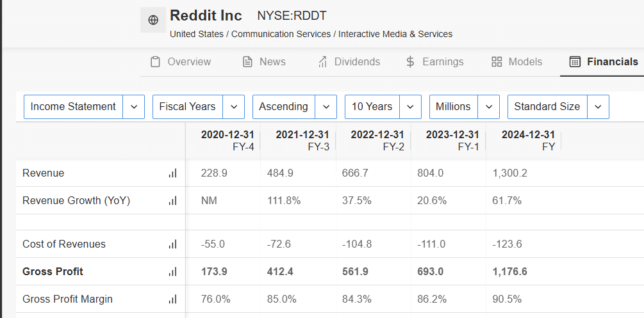Switch to the News tab
This screenshot has width=644, height=318.
point(264,62)
